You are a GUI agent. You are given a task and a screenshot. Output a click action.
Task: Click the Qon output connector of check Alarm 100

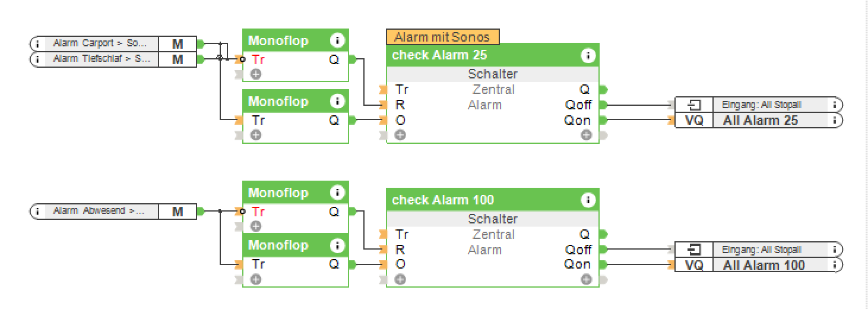tap(604, 264)
